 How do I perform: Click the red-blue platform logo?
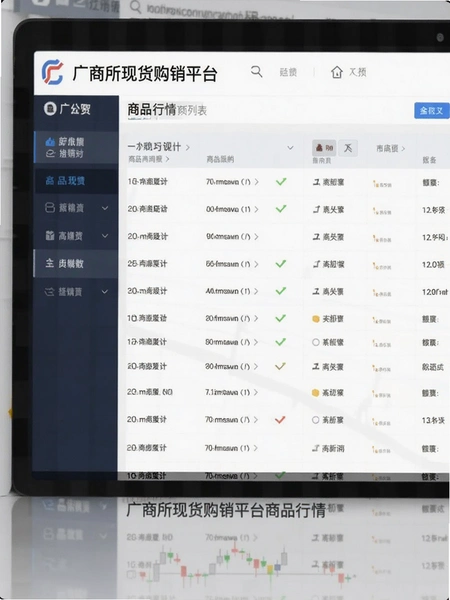(52, 72)
